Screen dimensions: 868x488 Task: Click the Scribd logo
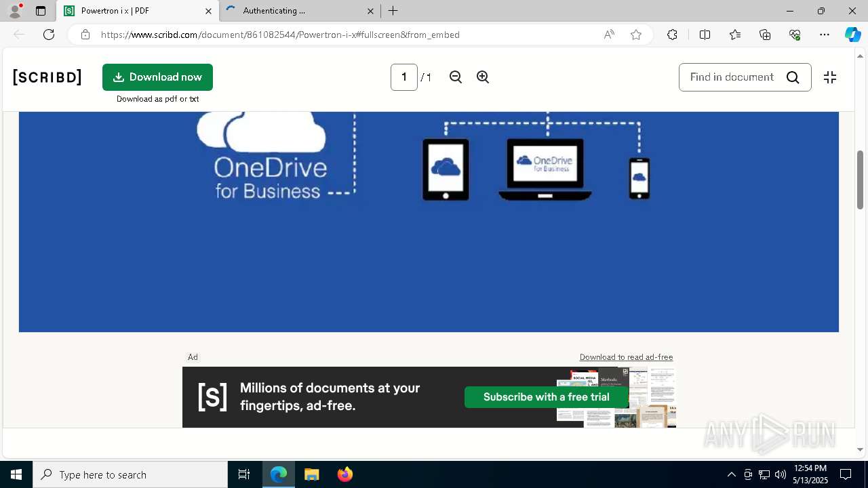pos(47,77)
